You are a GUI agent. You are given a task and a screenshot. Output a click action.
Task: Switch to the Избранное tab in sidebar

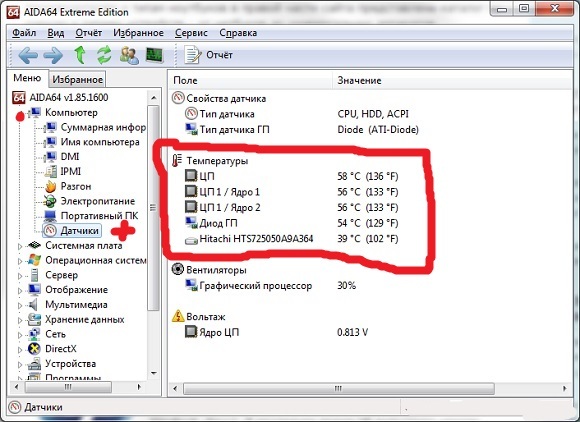77,79
